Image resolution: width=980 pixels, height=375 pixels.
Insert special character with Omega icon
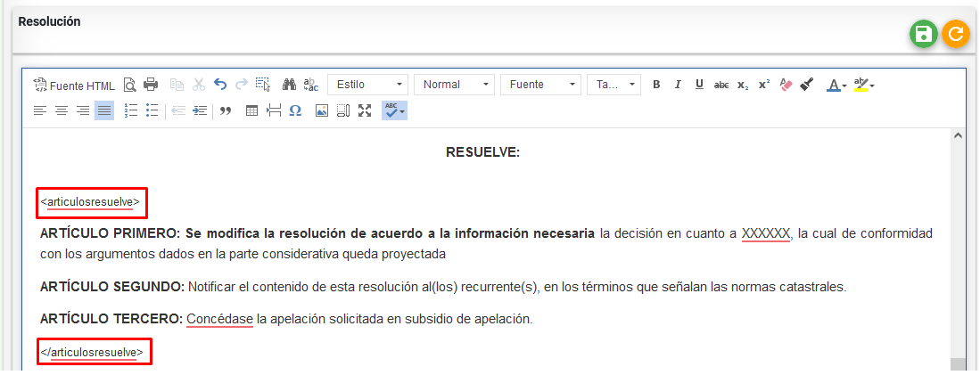(x=294, y=110)
